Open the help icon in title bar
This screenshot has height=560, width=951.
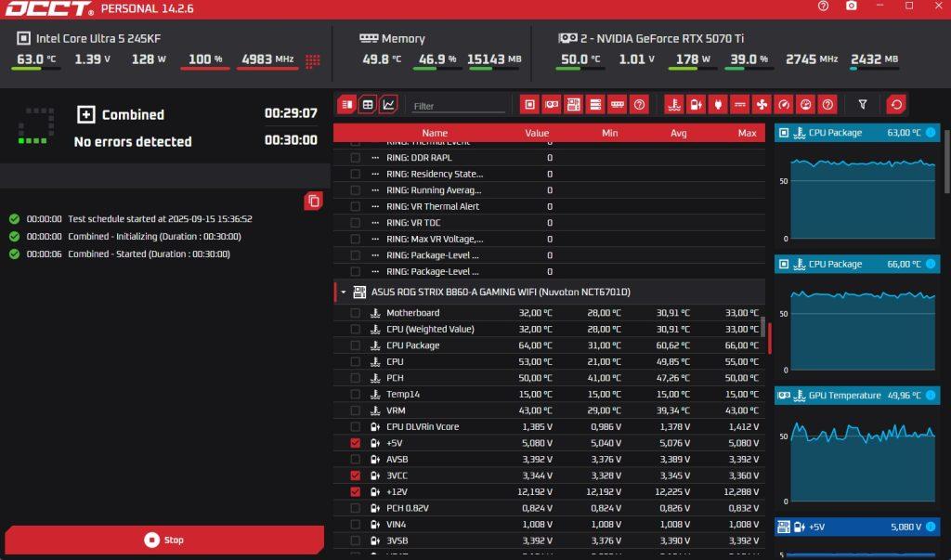click(823, 7)
